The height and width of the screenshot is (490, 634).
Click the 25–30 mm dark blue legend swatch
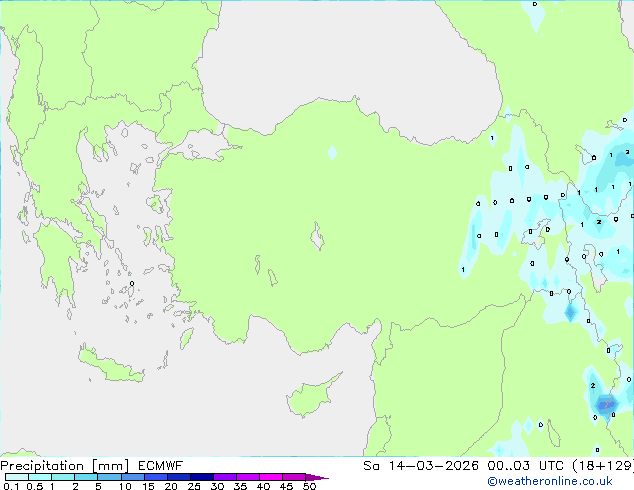(x=201, y=477)
